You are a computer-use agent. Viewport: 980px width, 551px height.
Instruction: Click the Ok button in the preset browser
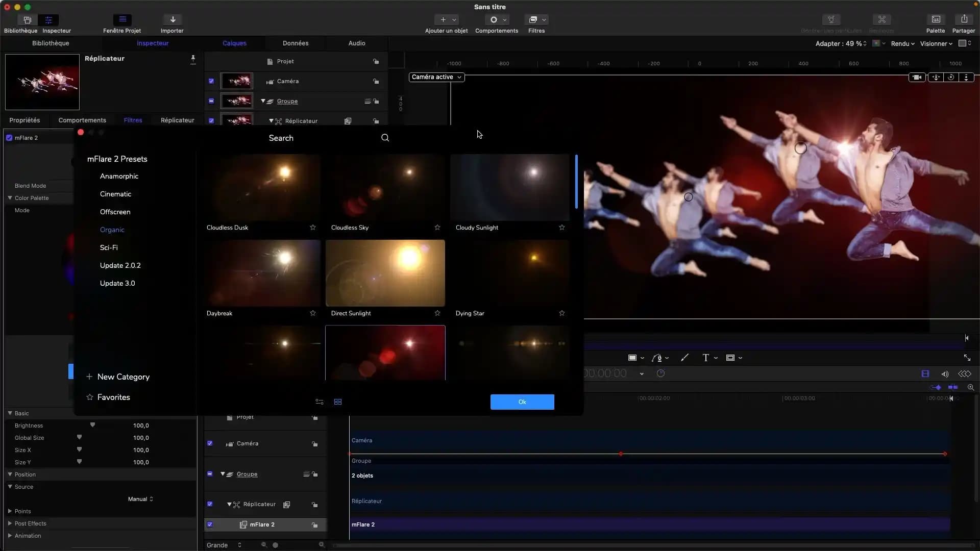click(x=522, y=402)
